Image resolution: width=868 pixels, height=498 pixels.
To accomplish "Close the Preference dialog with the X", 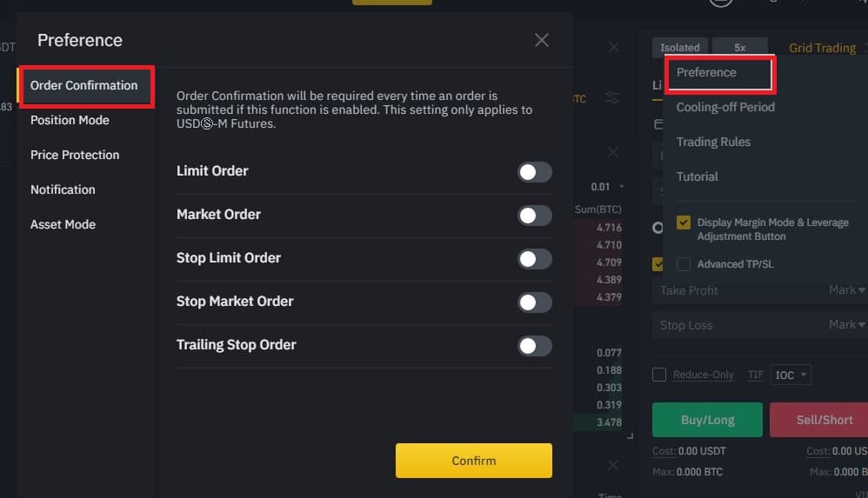I will (542, 40).
